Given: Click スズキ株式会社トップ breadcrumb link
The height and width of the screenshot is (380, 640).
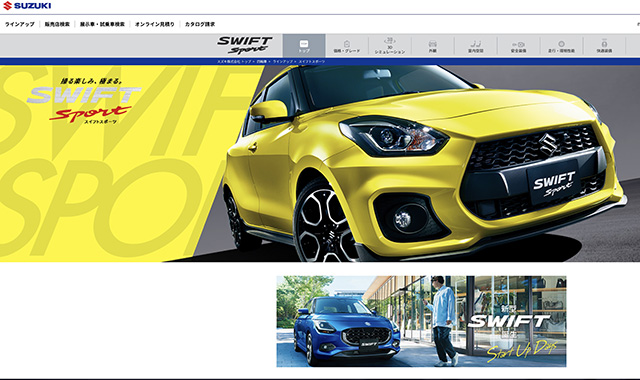Looking at the screenshot, I should [x=234, y=62].
